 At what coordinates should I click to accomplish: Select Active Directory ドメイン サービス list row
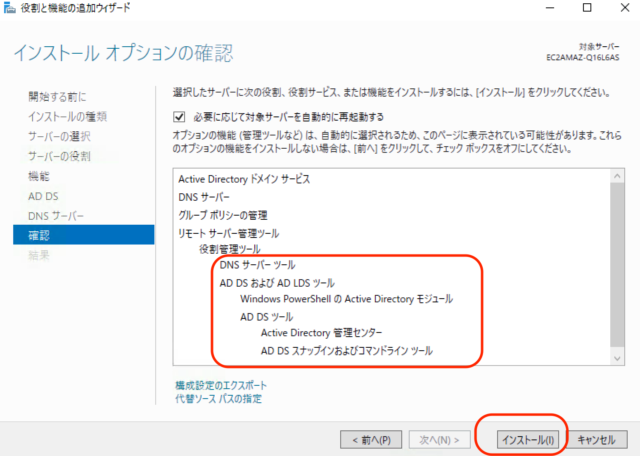(x=244, y=179)
